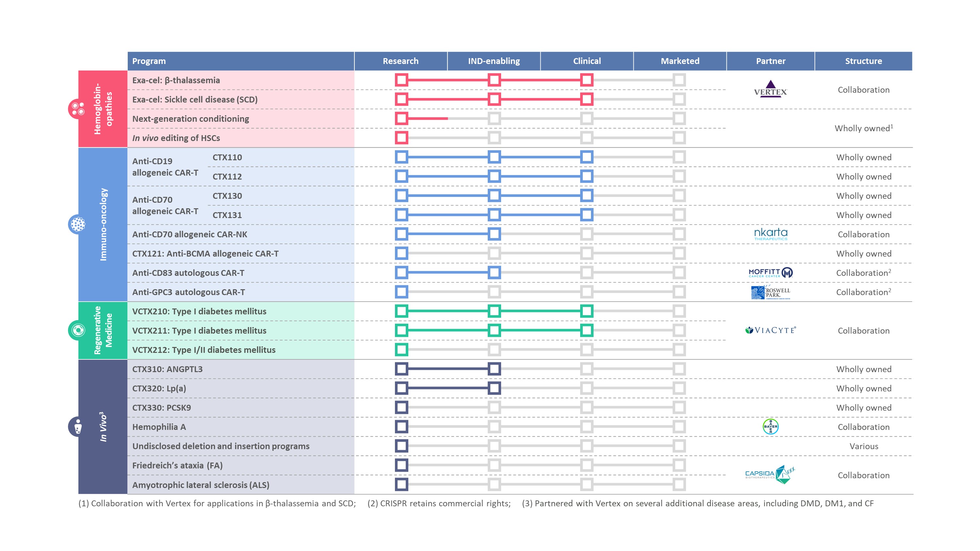The width and height of the screenshot is (980, 551).
Task: Click Research marker for Anti-GPC3 autologous CAR-T
Action: tap(401, 292)
